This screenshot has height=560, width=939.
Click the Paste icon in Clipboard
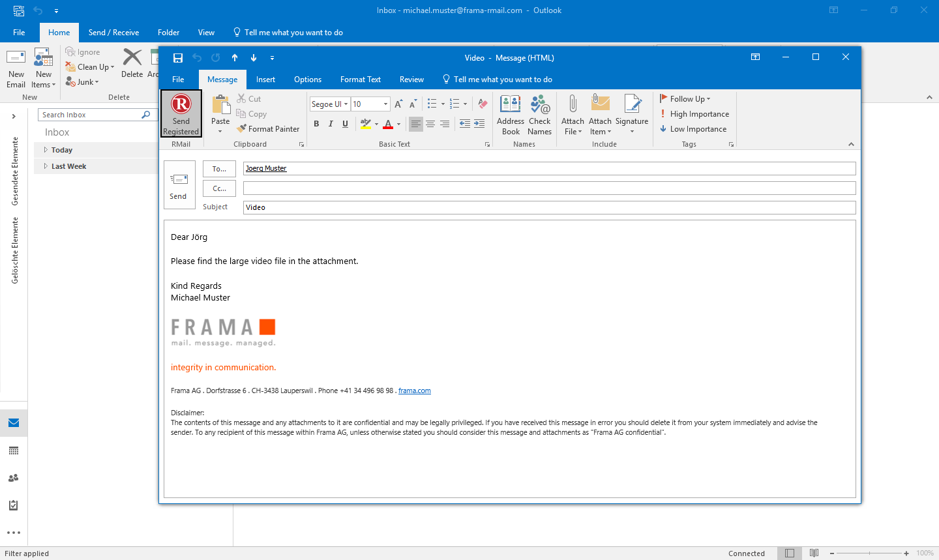tap(220, 104)
